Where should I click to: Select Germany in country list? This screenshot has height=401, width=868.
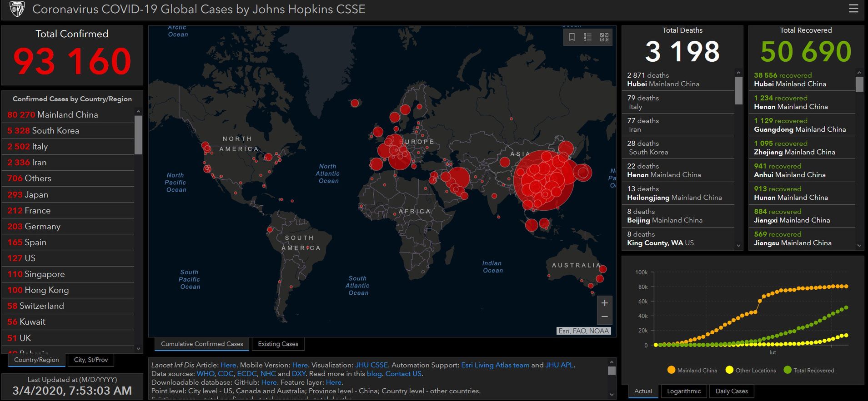pyautogui.click(x=68, y=226)
